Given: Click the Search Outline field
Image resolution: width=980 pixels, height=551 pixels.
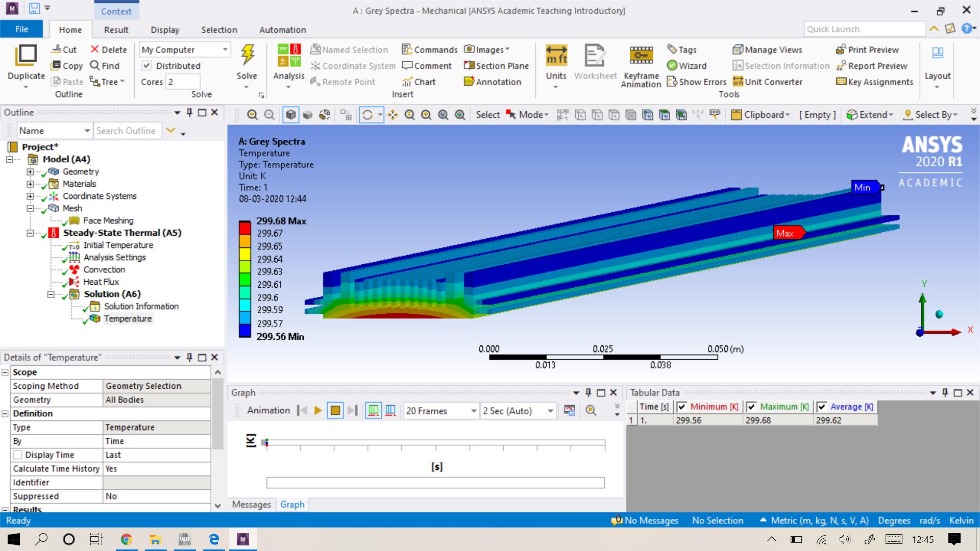Looking at the screenshot, I should (128, 131).
